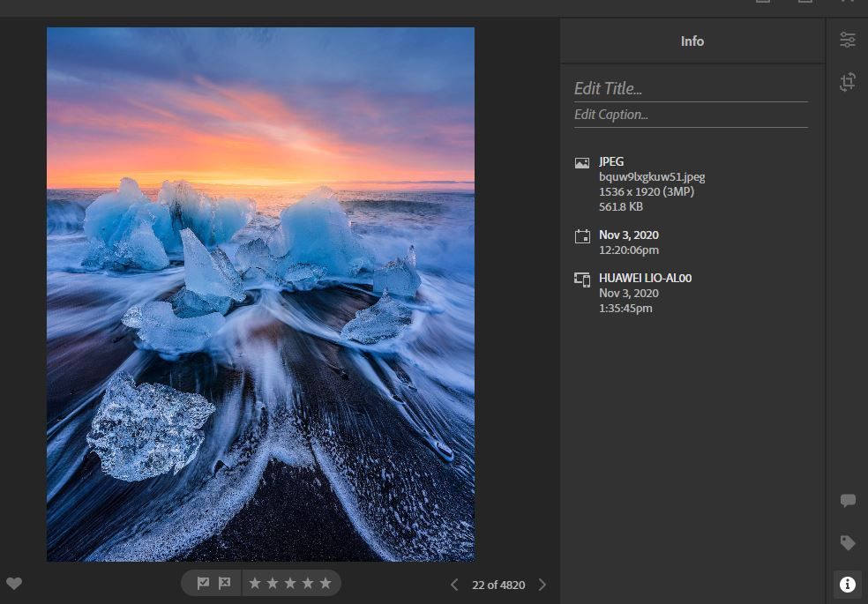Click the Edit Caption field
868x604 pixels.
coord(691,115)
